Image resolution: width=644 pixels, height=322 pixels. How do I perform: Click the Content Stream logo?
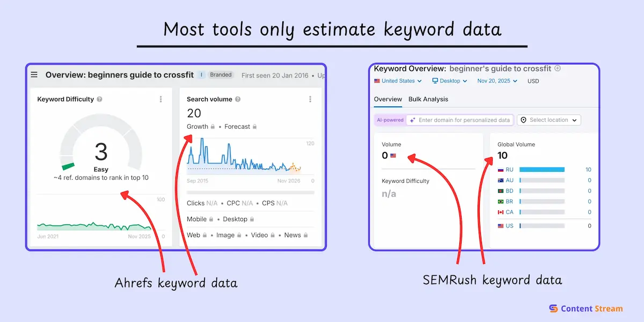pos(586,309)
